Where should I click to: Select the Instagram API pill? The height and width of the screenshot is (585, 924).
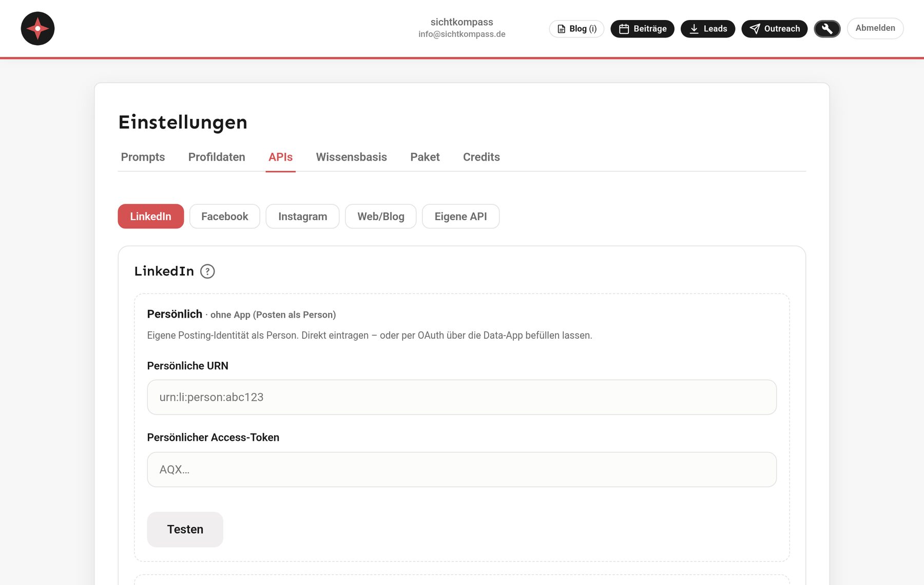[x=303, y=217]
